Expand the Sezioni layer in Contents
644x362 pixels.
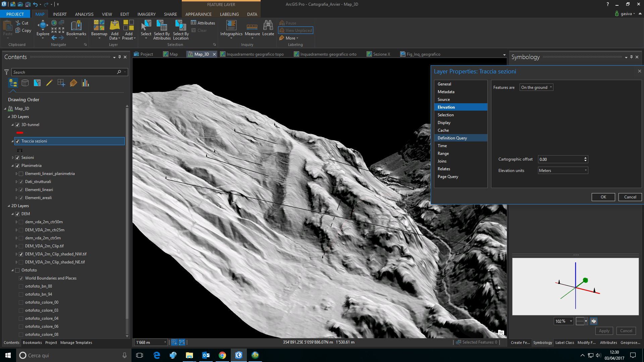tap(13, 158)
